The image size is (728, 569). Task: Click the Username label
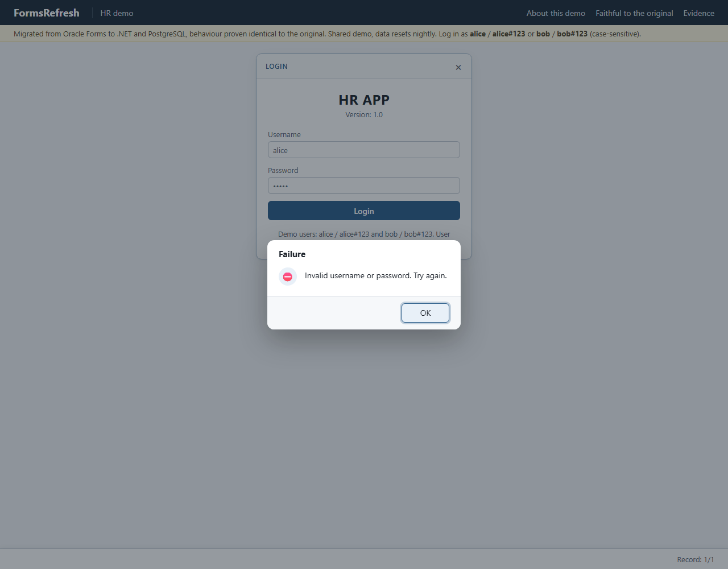284,135
